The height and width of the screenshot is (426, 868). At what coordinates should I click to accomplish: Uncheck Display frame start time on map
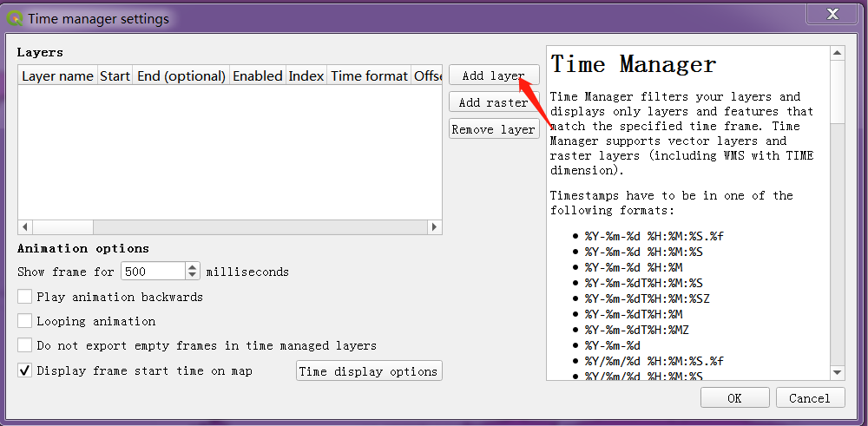[25, 370]
